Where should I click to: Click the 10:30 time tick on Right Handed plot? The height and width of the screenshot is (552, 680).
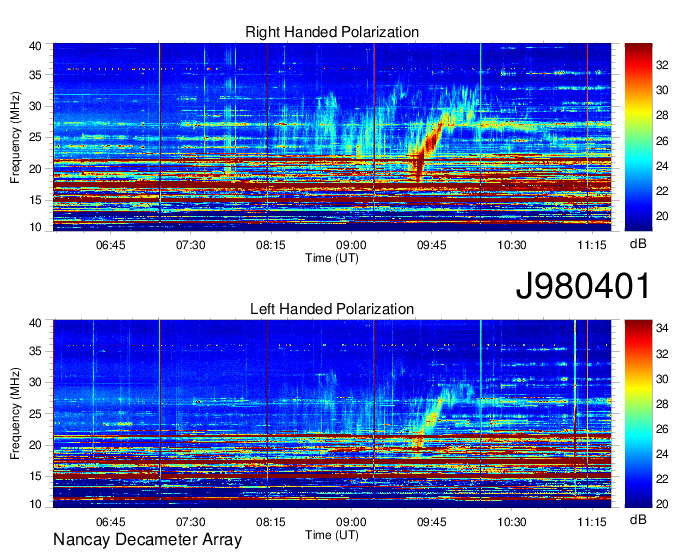tap(512, 245)
